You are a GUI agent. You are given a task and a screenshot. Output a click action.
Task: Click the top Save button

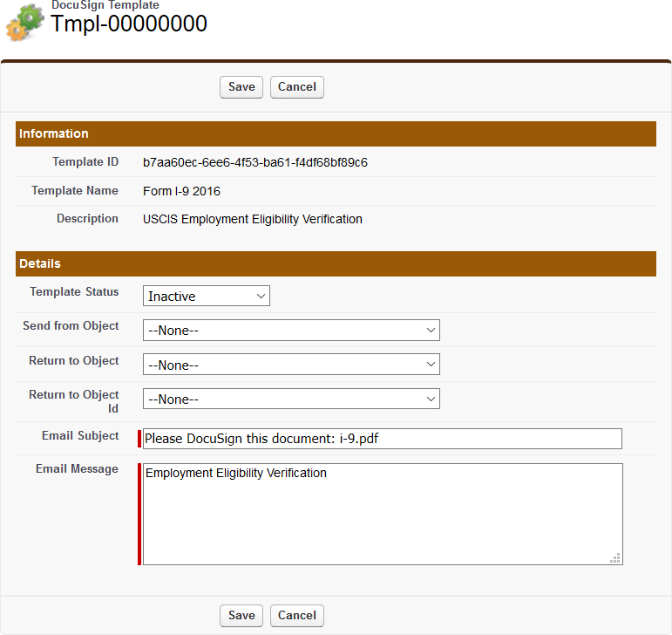[241, 86]
